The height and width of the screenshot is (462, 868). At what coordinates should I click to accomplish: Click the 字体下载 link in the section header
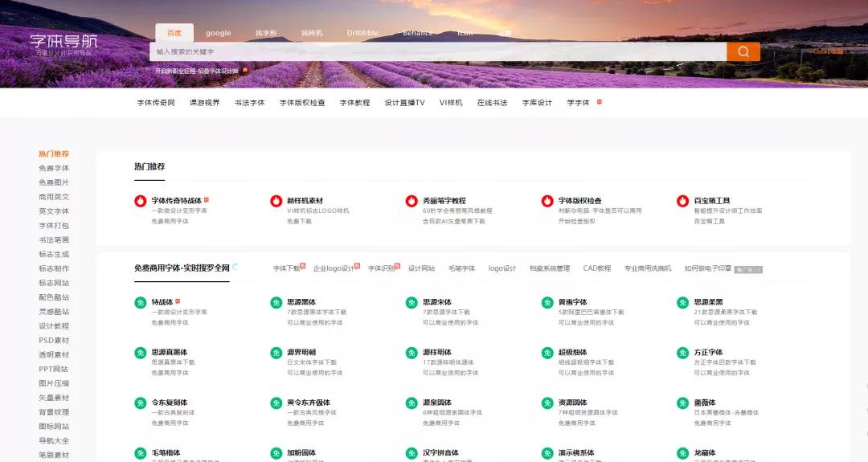point(287,268)
